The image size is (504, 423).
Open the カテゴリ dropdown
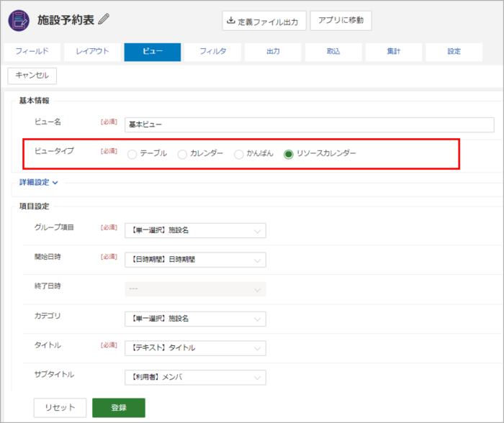(195, 319)
